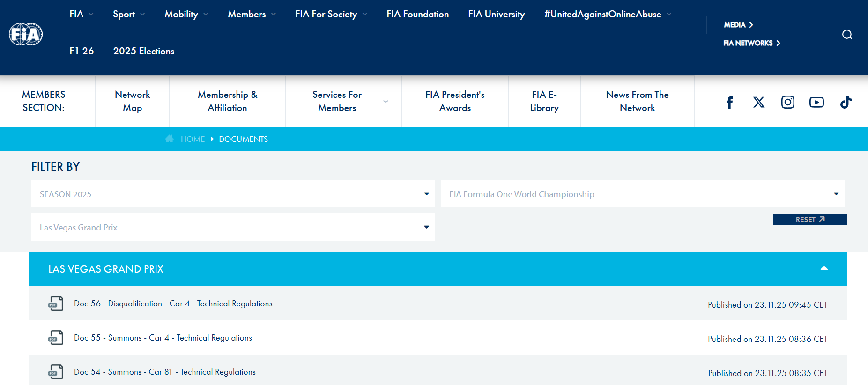868x385 pixels.
Task: Open the Season 2025 dropdown
Action: tap(233, 194)
